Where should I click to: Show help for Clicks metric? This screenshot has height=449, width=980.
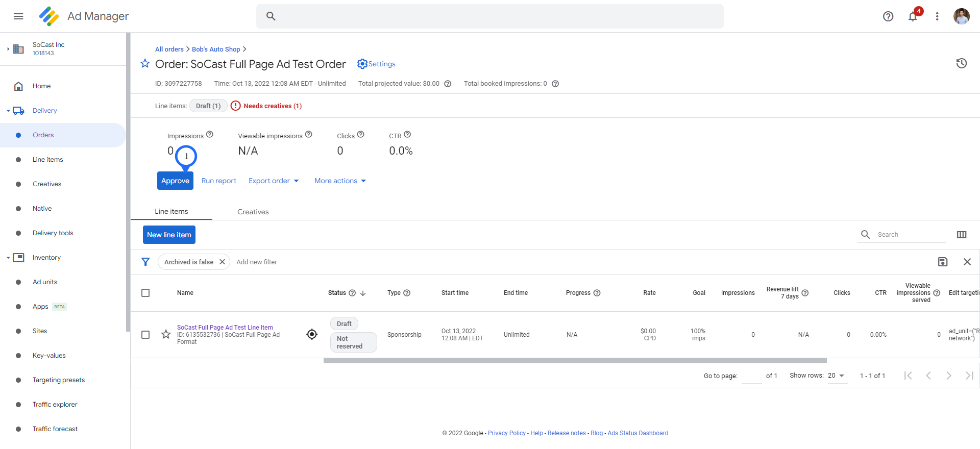pyautogui.click(x=361, y=135)
